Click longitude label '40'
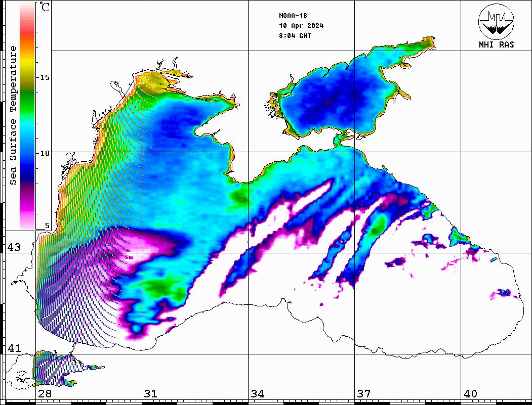This screenshot has height=405, width=532. pos(470,393)
